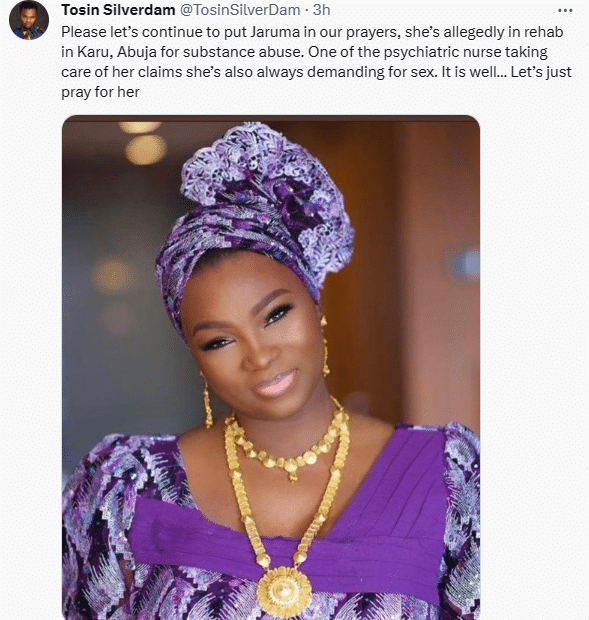
Task: Click the blurred ceiling lights in photo
Action: pos(142,142)
